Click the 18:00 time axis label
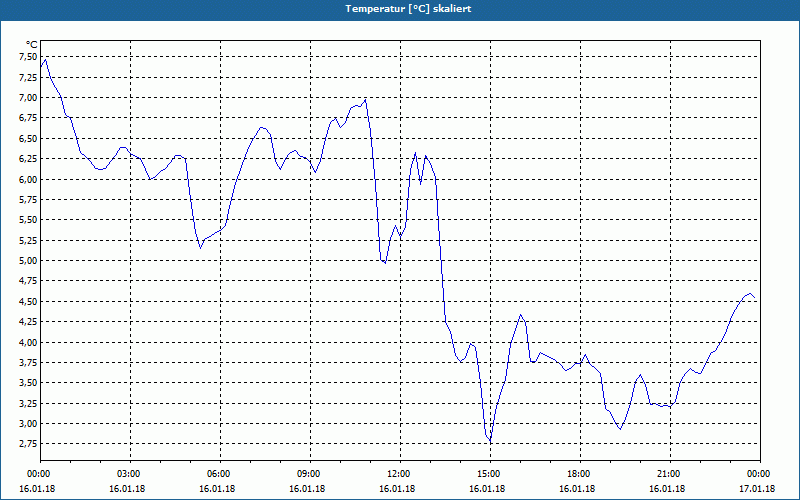 [580, 474]
